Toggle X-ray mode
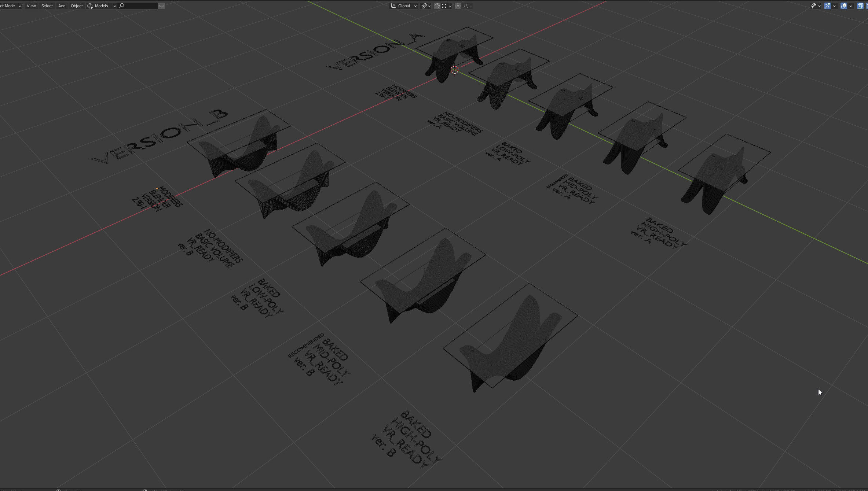 [x=860, y=6]
